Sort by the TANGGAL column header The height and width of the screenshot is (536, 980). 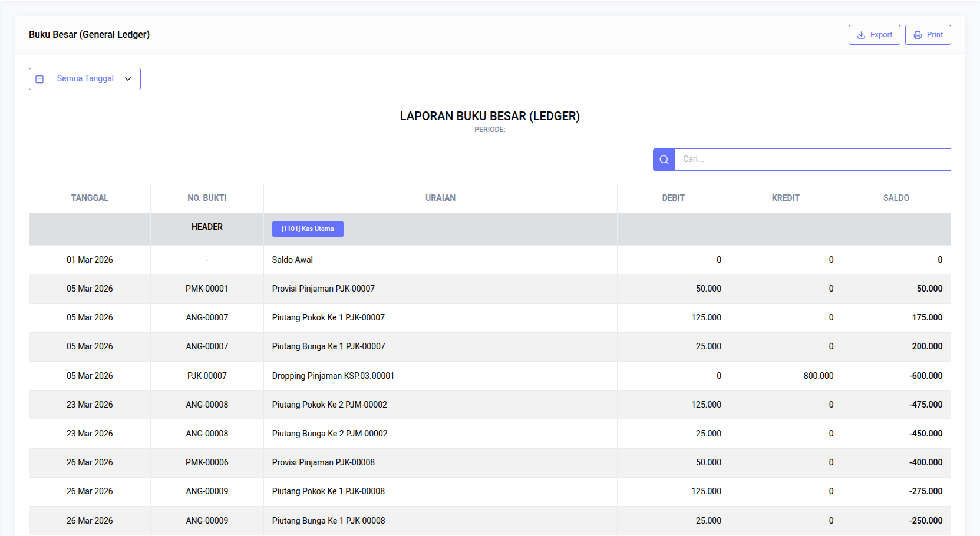tap(90, 198)
